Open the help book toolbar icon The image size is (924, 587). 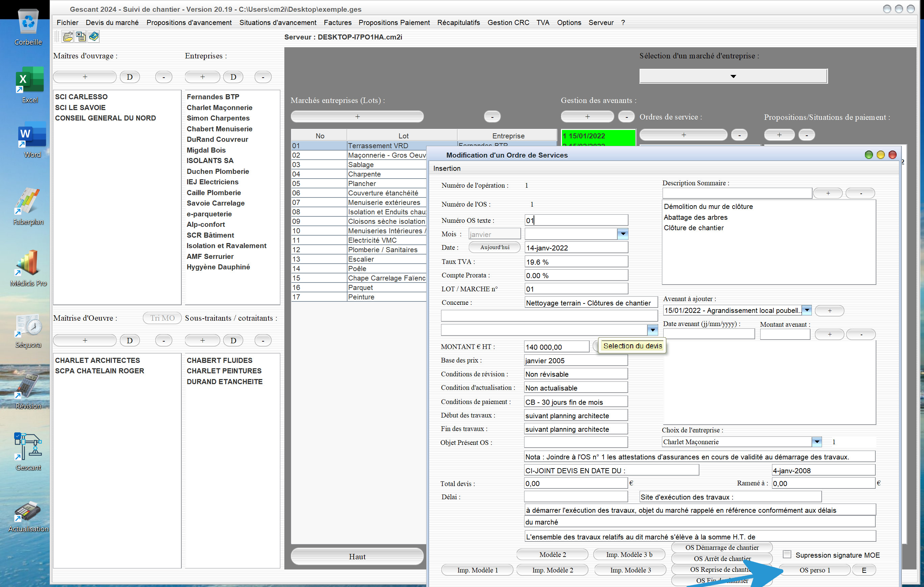point(94,37)
